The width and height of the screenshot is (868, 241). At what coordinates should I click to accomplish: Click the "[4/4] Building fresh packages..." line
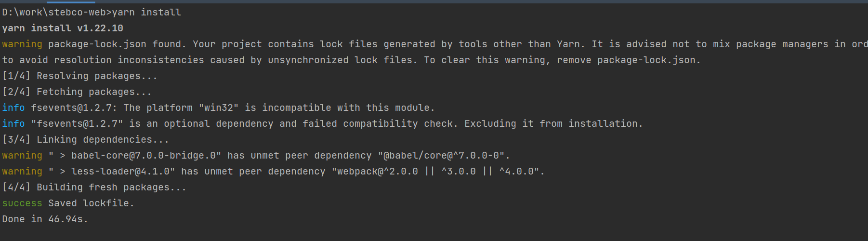[94, 187]
